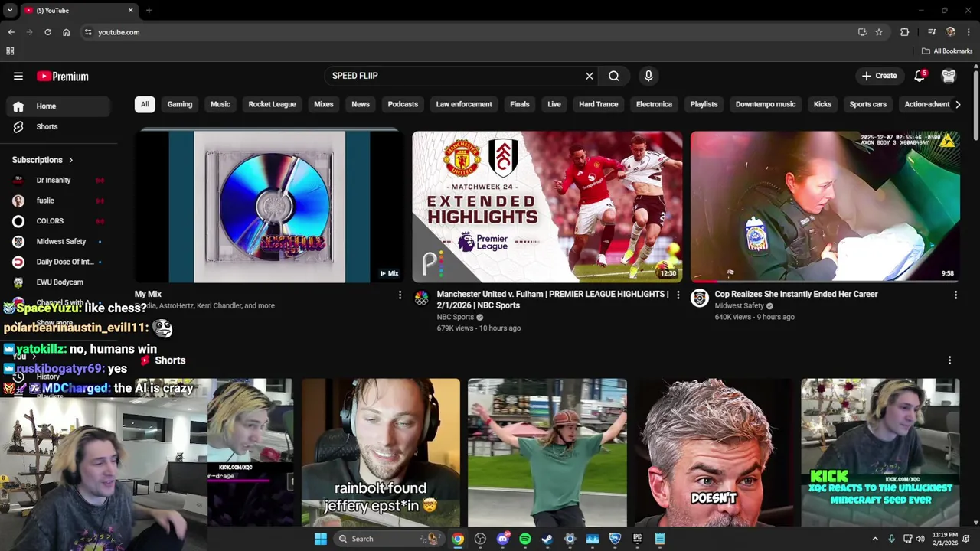Viewport: 980px width, 551px height.
Task: Open the Chrome extensions puzzle icon
Action: coord(905,32)
